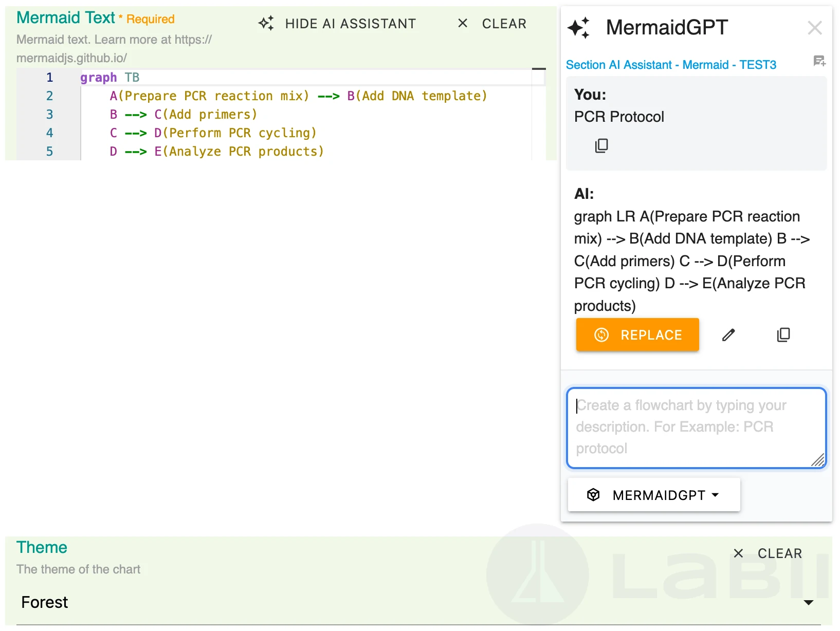The image size is (840, 631).
Task: Open Section AI Assistant - Mermaid - TEST3 link
Action: 671,65
